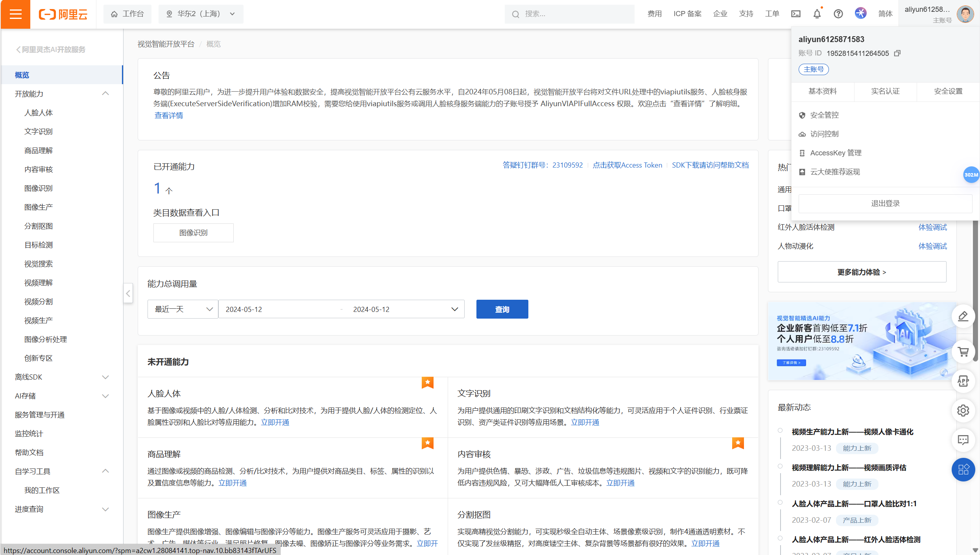Copy the account ID with copy icon
This screenshot has height=555, width=980.
point(897,53)
